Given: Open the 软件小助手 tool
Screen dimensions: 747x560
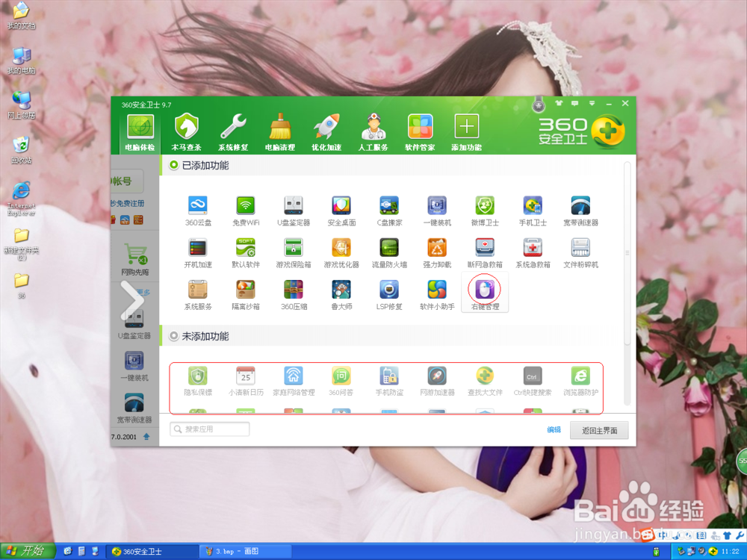Looking at the screenshot, I should [x=437, y=295].
